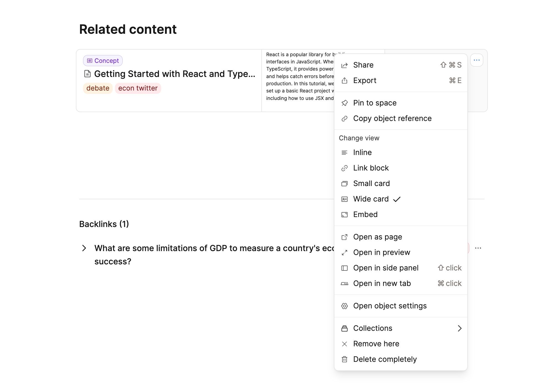Click the Copy object reference link icon

(345, 118)
